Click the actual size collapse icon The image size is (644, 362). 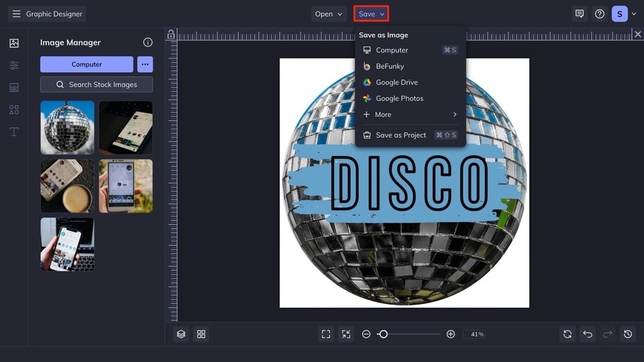[347, 334]
